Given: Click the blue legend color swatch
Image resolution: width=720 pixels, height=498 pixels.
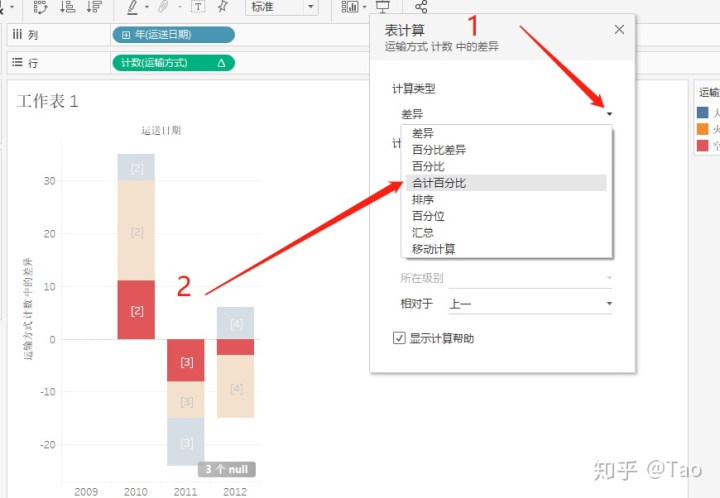Looking at the screenshot, I should tap(703, 112).
